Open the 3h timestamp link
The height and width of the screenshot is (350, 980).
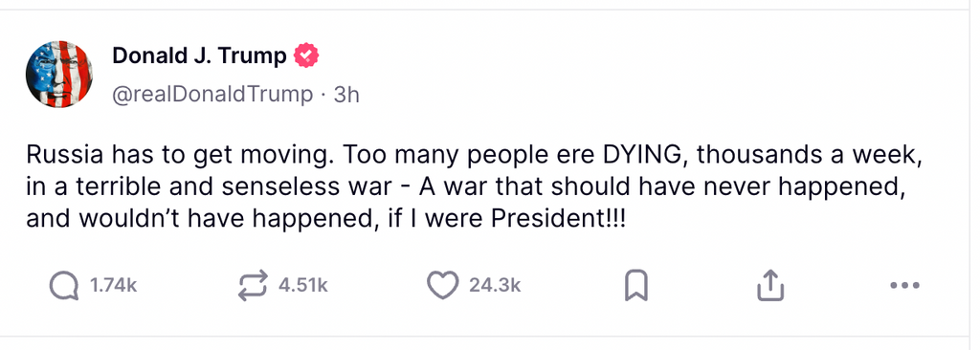(346, 95)
